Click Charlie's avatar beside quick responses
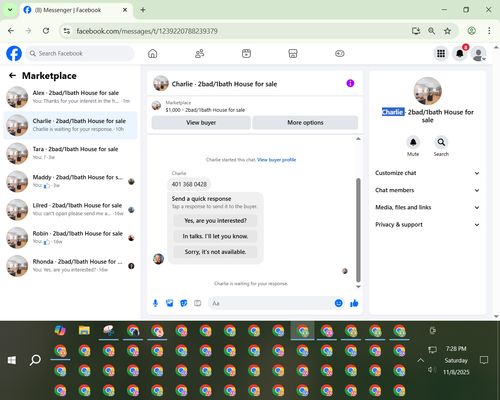This screenshot has height=400, width=500. 158,259
